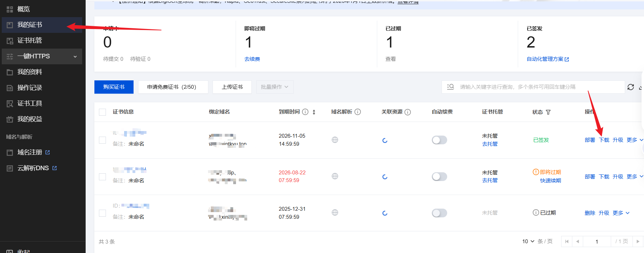The width and height of the screenshot is (644, 253).
Task: Expand 一键HTTPS sidebar menu
Action: (x=42, y=56)
